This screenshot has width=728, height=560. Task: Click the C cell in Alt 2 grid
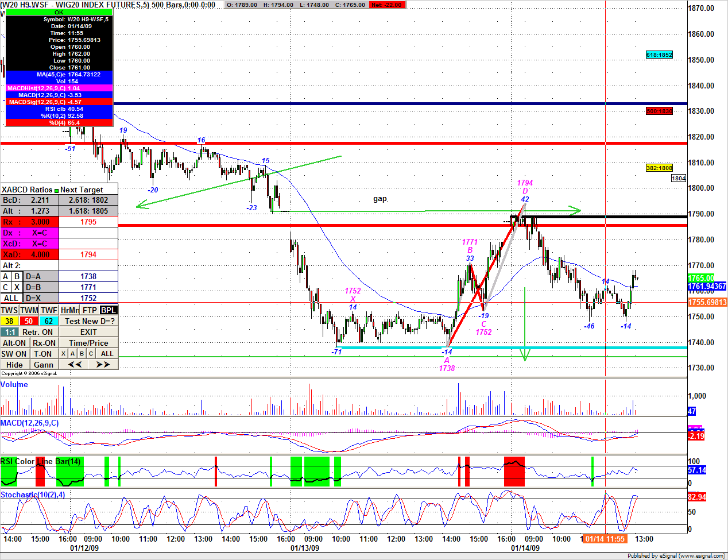(x=6, y=287)
